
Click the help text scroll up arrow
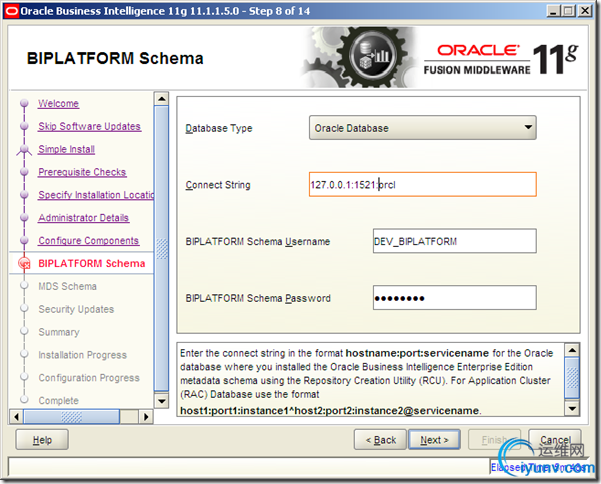pos(572,350)
